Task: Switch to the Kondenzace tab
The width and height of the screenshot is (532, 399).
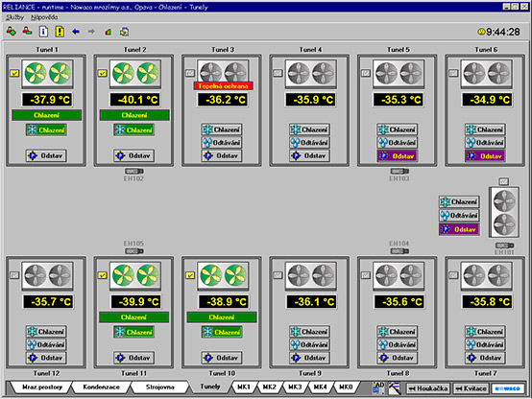Action: [x=101, y=387]
